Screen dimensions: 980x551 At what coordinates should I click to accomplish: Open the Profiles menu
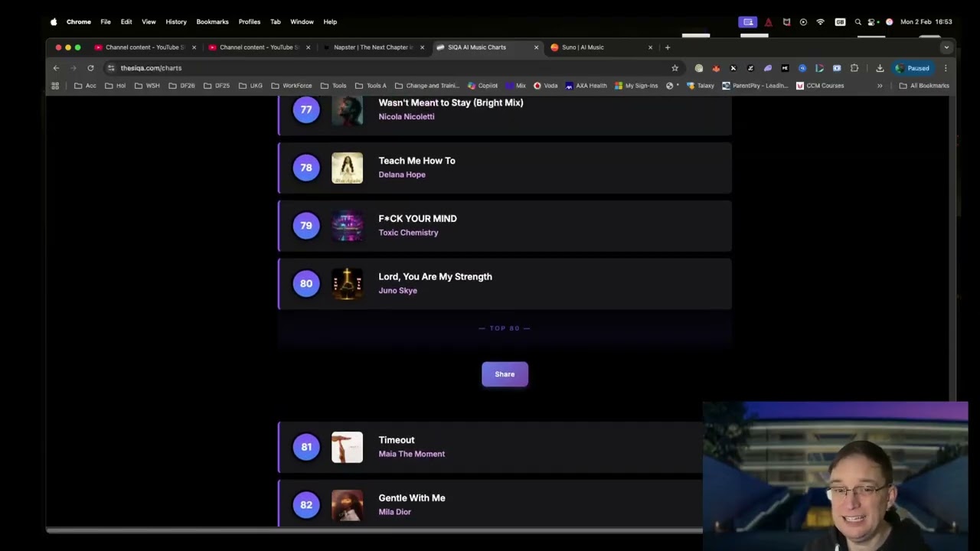click(x=250, y=22)
